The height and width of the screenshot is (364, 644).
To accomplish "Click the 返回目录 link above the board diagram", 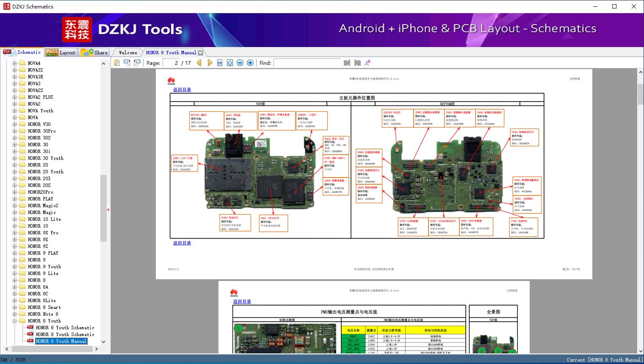I will click(182, 90).
